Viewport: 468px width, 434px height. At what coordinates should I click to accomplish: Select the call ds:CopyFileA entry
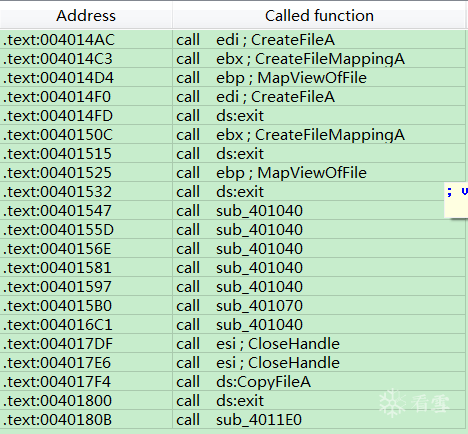tap(244, 382)
